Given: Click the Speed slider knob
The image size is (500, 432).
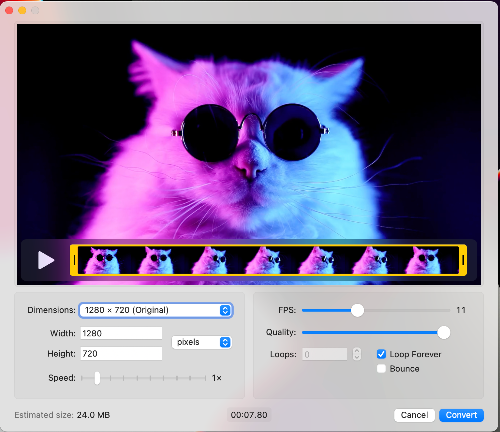Looking at the screenshot, I should pos(97,378).
